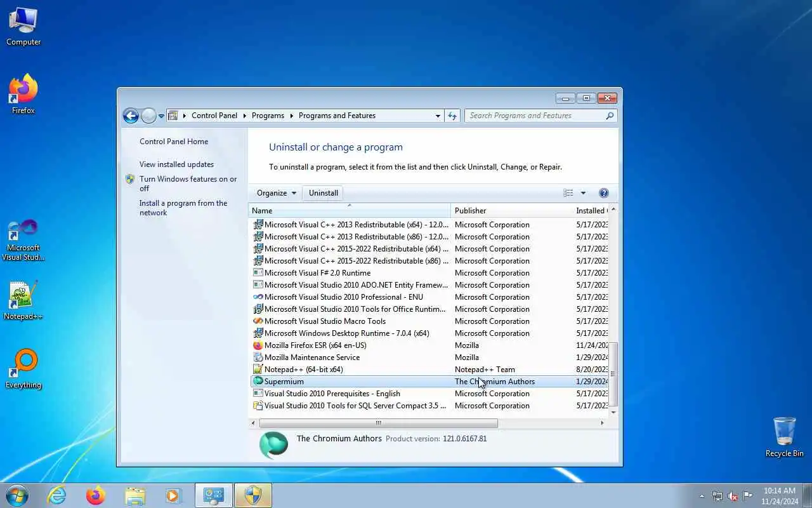Click the search magnifier icon
Screen dimensions: 812x508
610,116
